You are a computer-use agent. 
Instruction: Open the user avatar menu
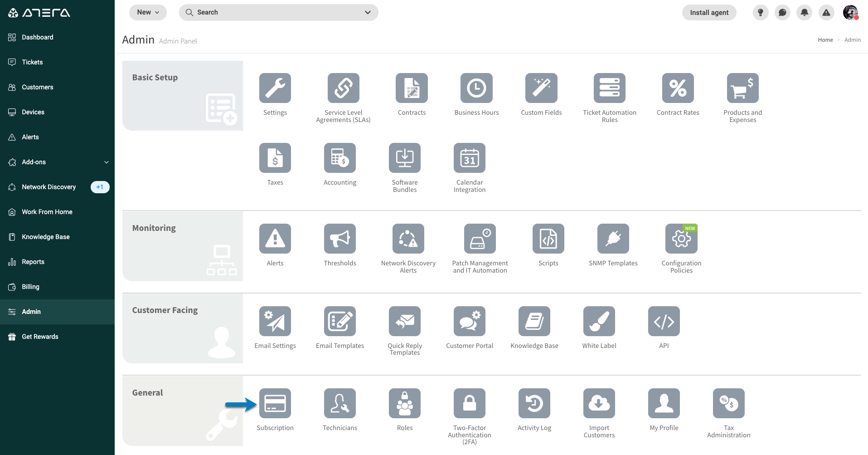pyautogui.click(x=851, y=13)
